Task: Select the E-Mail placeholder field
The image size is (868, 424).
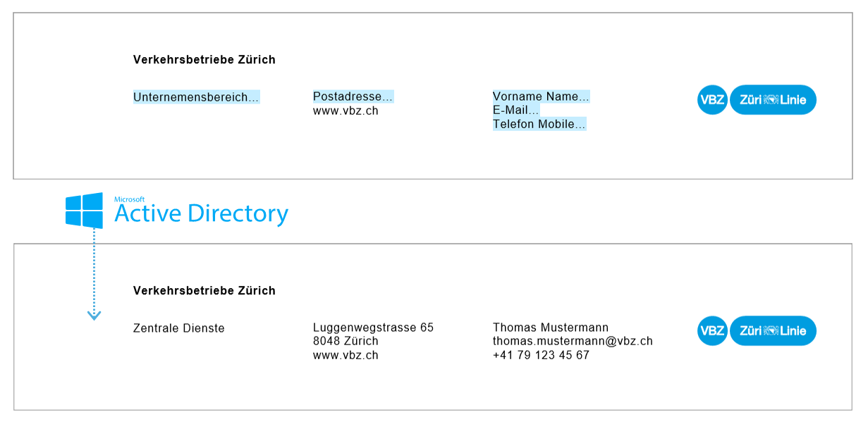Action: [515, 110]
